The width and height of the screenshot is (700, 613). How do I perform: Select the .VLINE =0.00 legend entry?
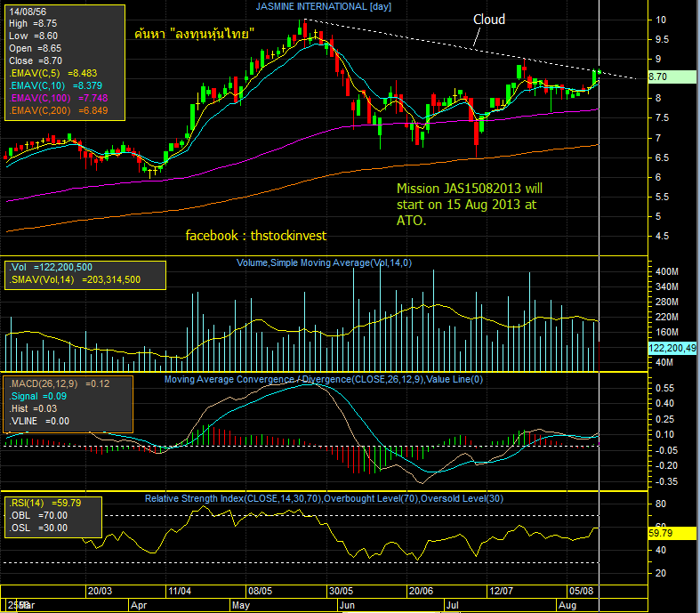coord(39,422)
